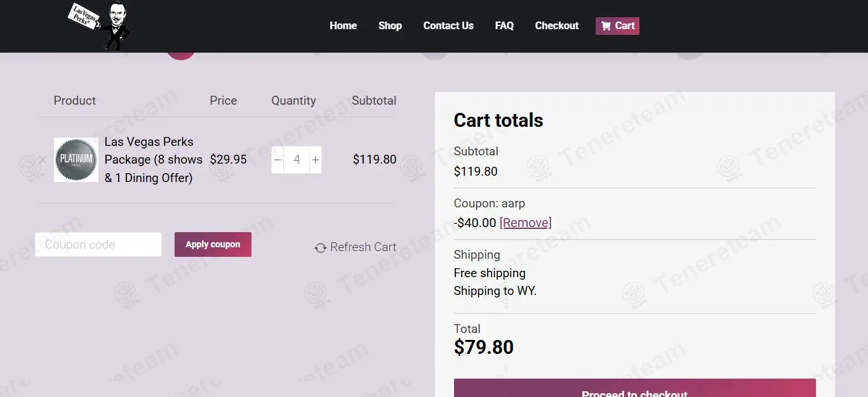Open Checkout from the navigation bar
The image size is (868, 397).
(557, 26)
